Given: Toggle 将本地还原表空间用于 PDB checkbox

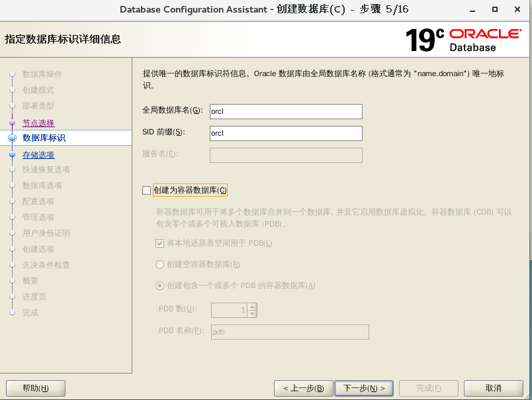Looking at the screenshot, I should coord(159,243).
